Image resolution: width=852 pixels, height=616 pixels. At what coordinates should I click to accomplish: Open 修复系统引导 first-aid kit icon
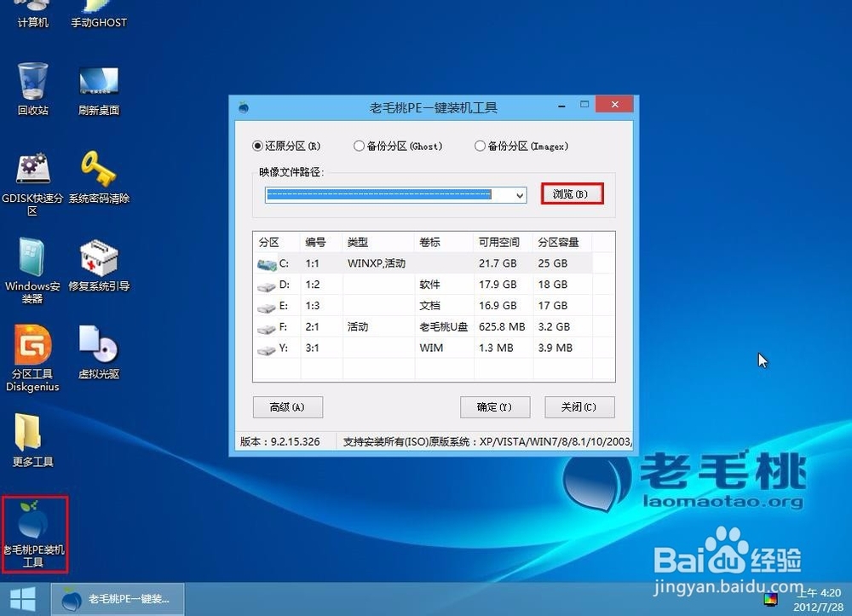[98, 266]
